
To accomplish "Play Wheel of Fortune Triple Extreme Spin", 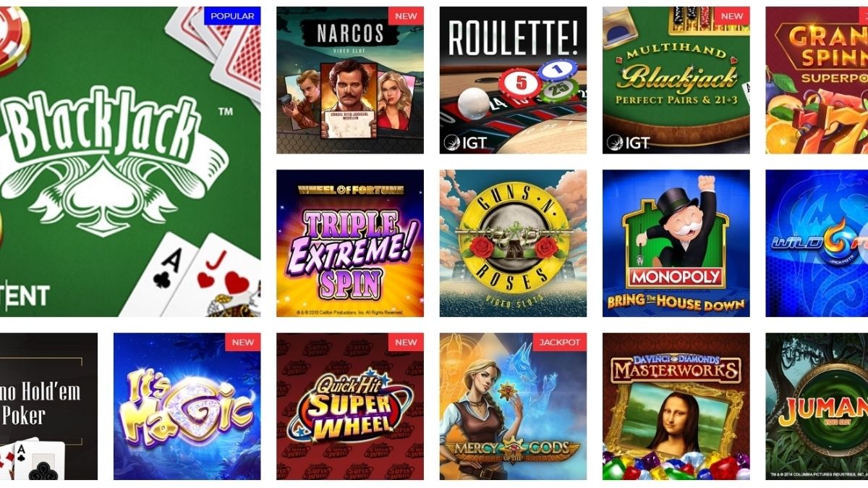I will pos(350,243).
